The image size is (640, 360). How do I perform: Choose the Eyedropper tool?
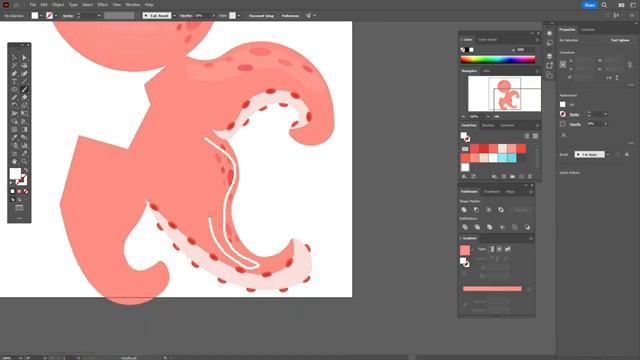point(14,137)
